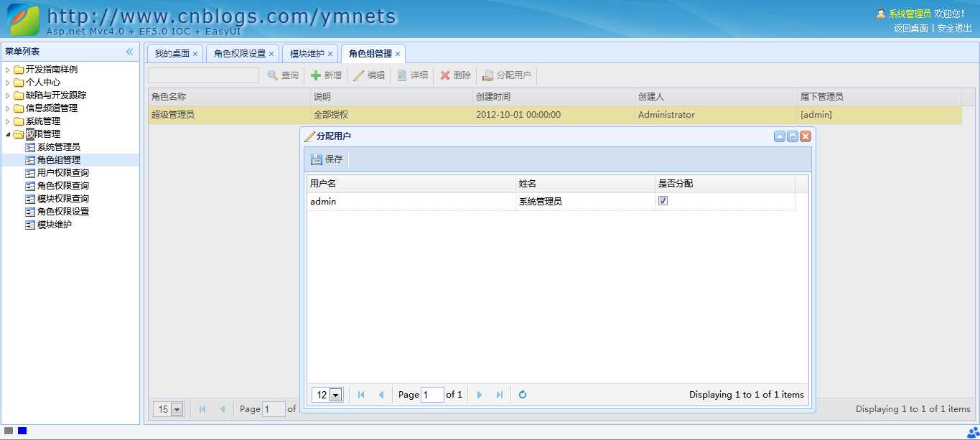Viewport: 980px width, 440px height.
Task: Open the page size dropdown showing 15
Action: coord(175,408)
